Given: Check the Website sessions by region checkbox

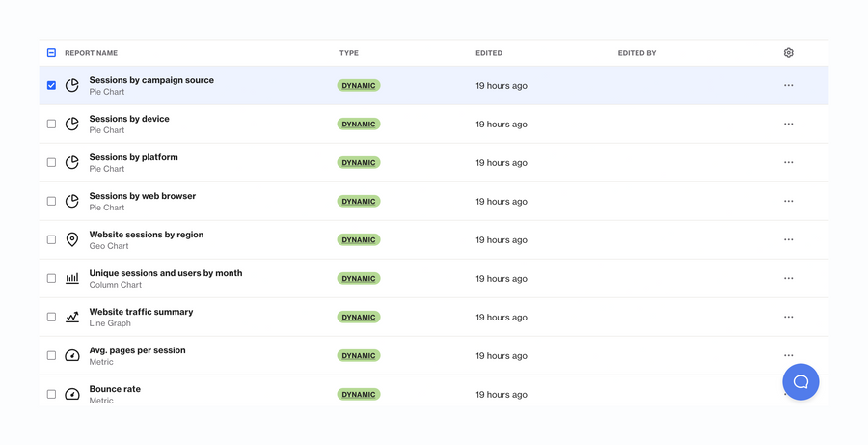Looking at the screenshot, I should tap(51, 240).
